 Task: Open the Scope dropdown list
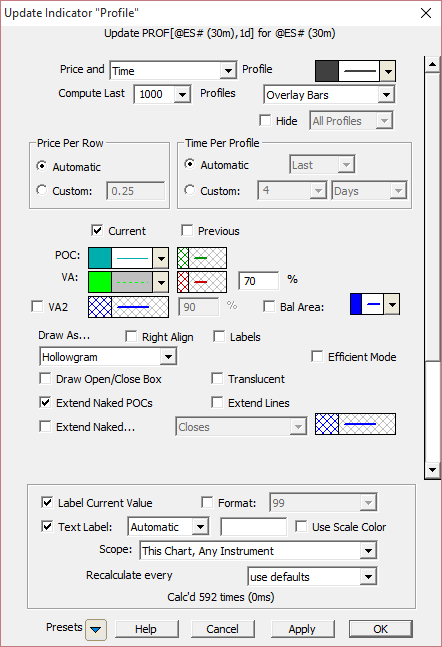point(258,551)
